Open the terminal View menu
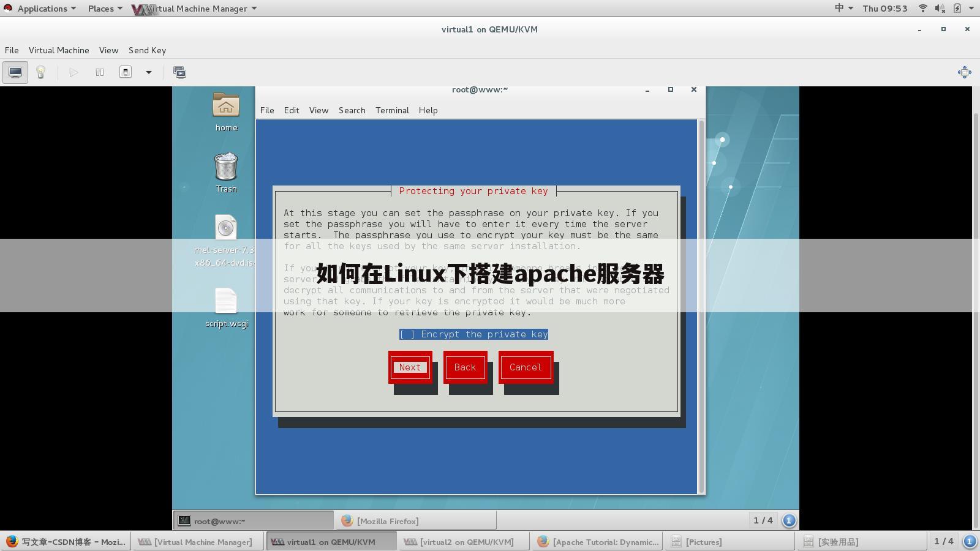The image size is (980, 551). (318, 110)
